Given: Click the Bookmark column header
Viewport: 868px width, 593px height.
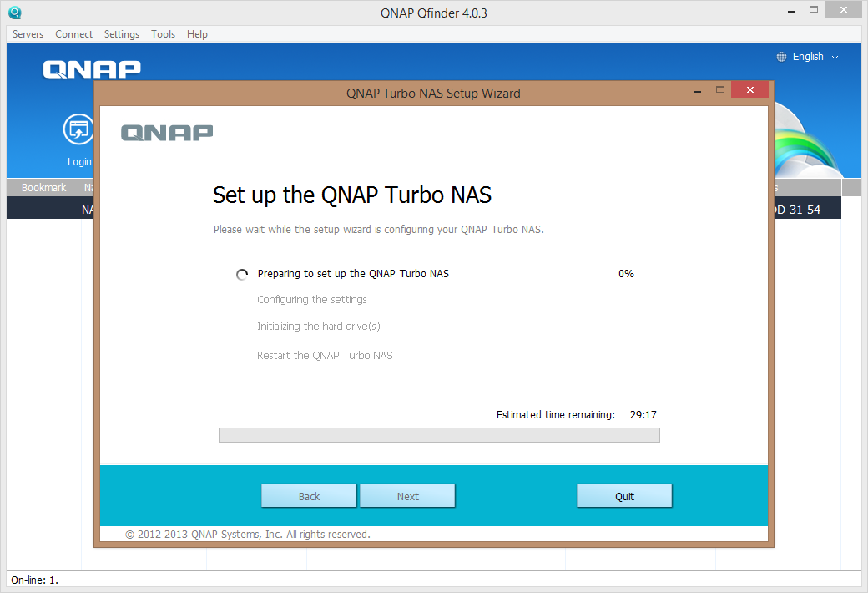Looking at the screenshot, I should (43, 187).
